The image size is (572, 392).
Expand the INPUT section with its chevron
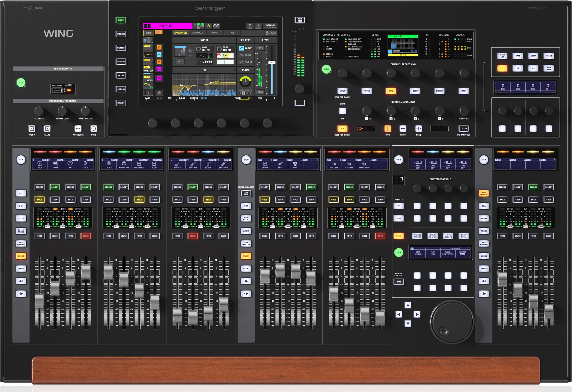coord(235,40)
